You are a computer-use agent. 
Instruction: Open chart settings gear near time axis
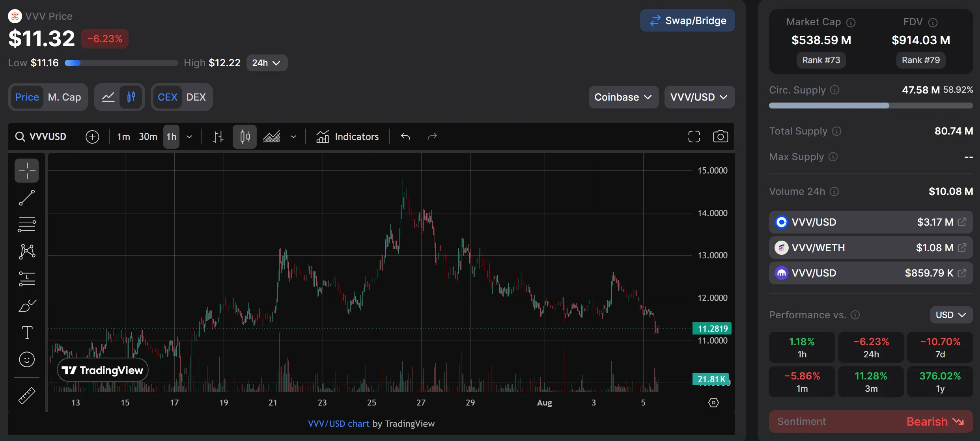click(x=713, y=402)
